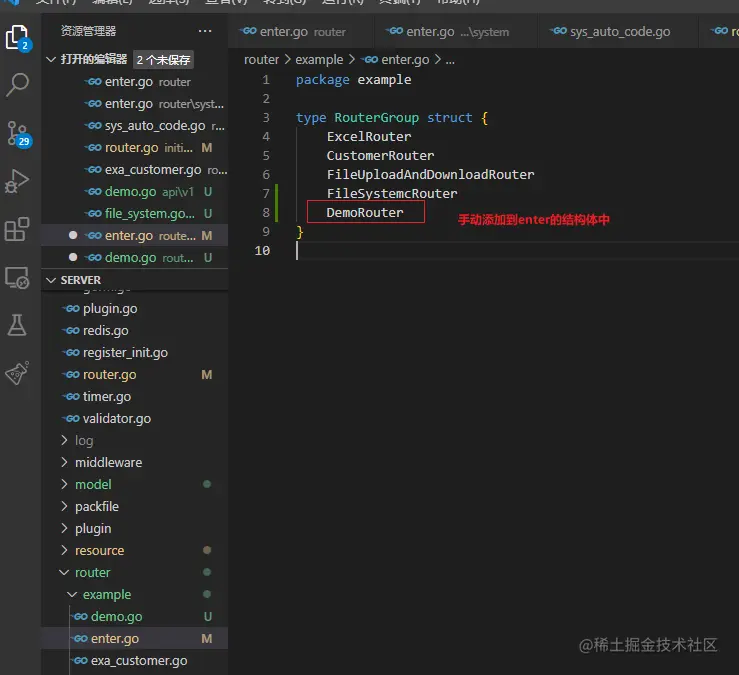The height and width of the screenshot is (675, 739).
Task: Click the 2 unsaved badge label
Action: click(163, 60)
